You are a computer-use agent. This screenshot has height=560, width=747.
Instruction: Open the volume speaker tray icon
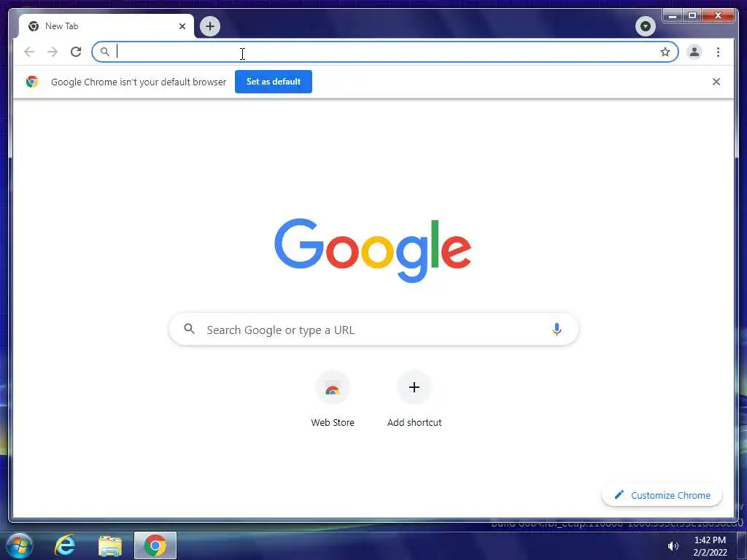pyautogui.click(x=673, y=546)
